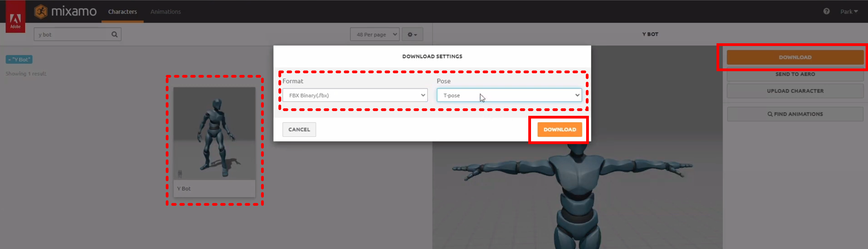Click the Download Settings dialog title
Screen dimensions: 868x249
point(432,57)
